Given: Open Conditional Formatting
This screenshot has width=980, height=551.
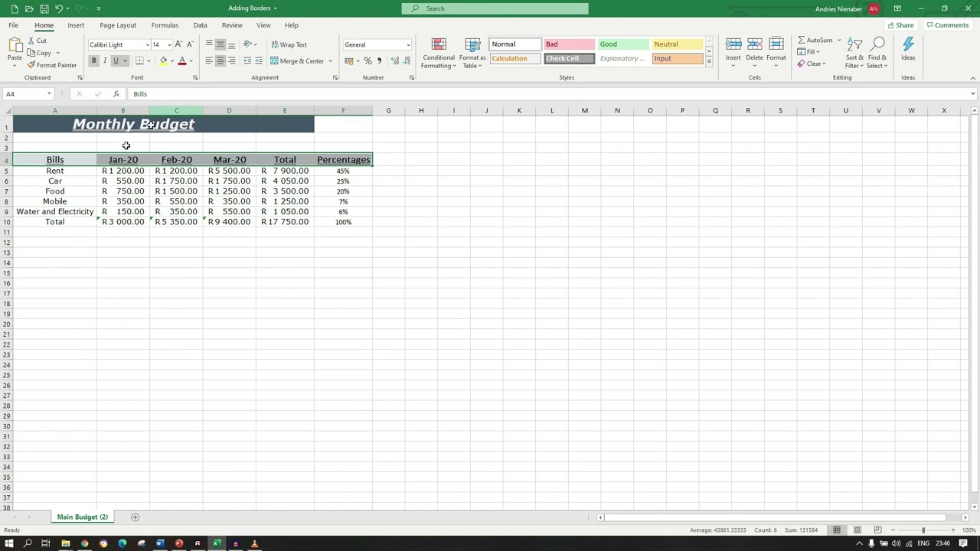Looking at the screenshot, I should tap(439, 54).
